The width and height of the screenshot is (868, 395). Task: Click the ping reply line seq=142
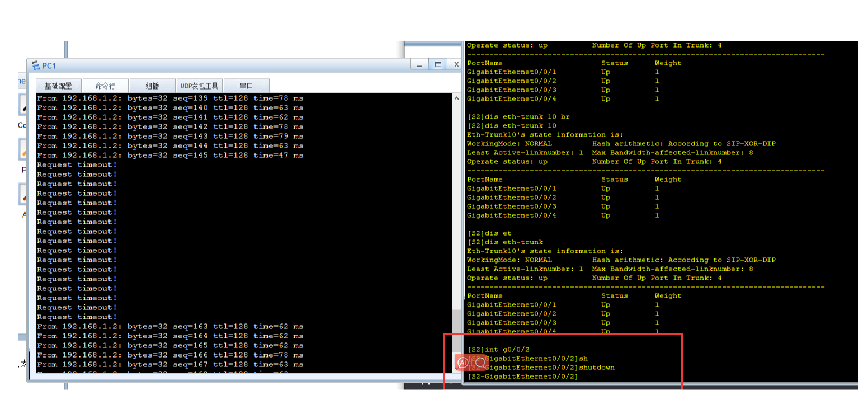coord(170,127)
